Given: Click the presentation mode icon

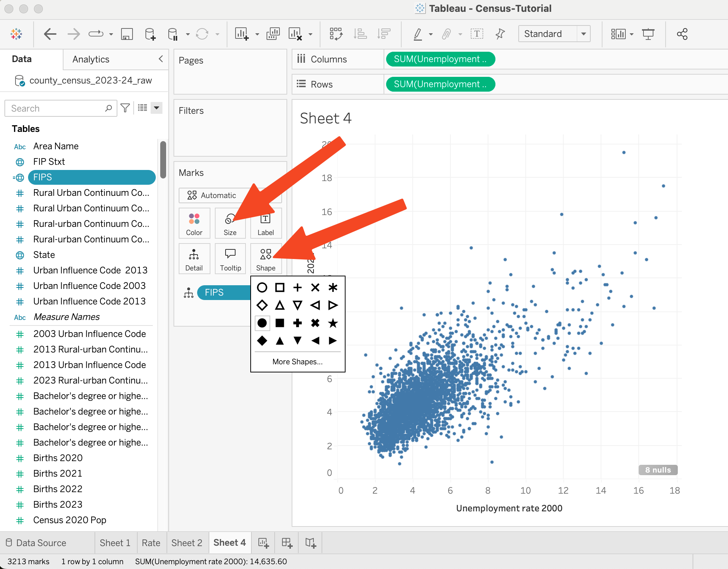Looking at the screenshot, I should (648, 34).
